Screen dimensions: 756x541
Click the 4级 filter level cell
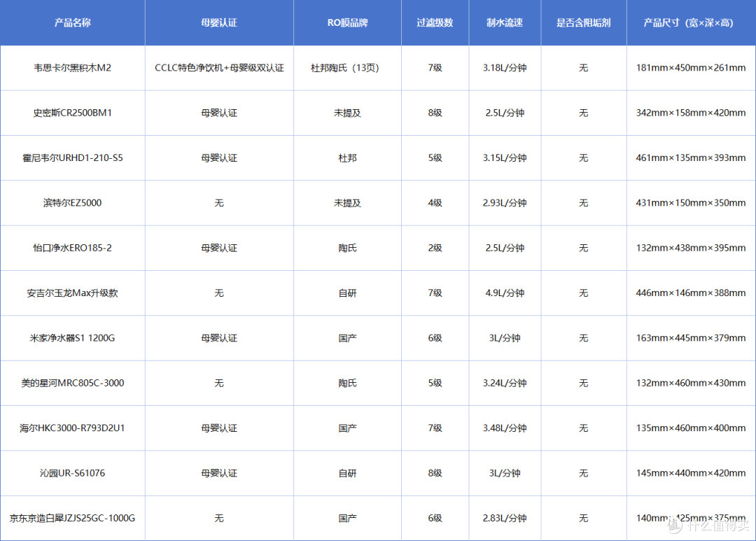[x=435, y=203]
